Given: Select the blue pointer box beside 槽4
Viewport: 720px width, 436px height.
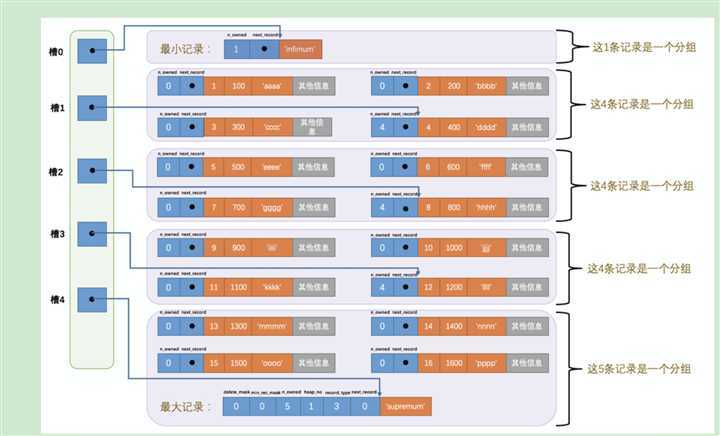Looking at the screenshot, I should point(92,300).
